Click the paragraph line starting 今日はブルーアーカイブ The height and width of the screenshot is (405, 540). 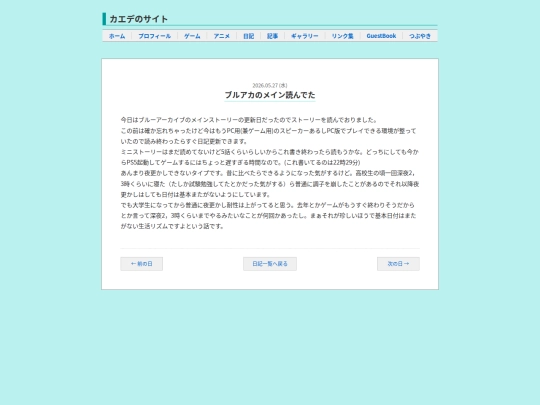pos(249,120)
